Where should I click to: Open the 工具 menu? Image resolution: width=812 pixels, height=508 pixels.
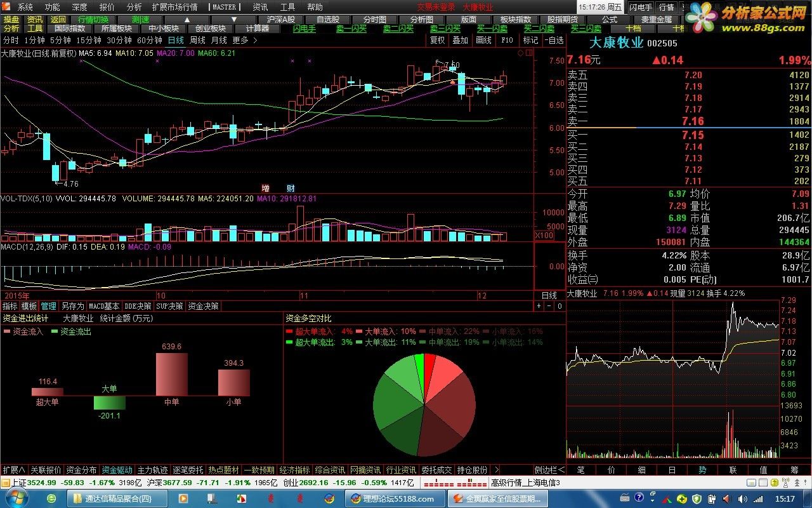coord(287,7)
